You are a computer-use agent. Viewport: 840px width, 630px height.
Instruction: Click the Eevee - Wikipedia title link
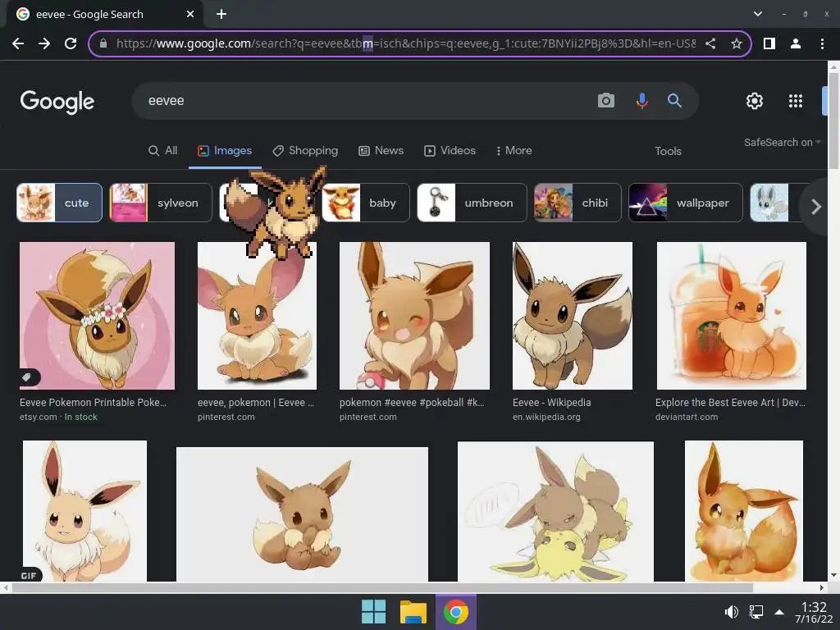point(552,402)
